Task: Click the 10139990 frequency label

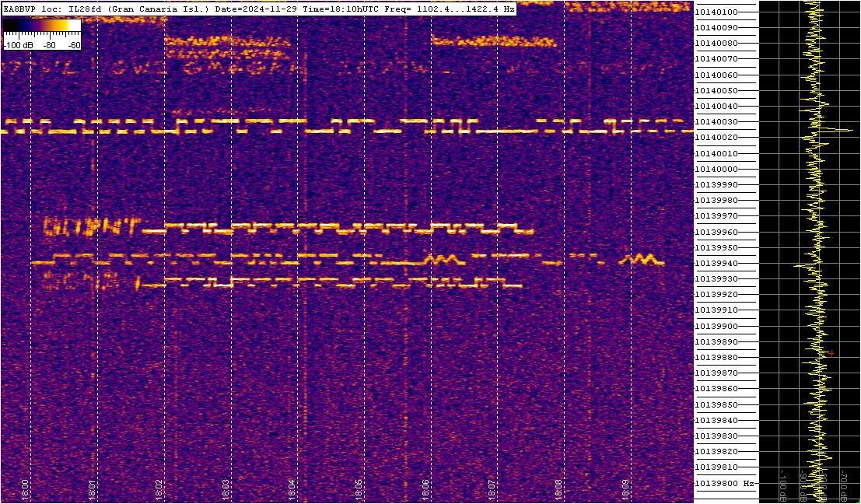Action: pos(716,184)
